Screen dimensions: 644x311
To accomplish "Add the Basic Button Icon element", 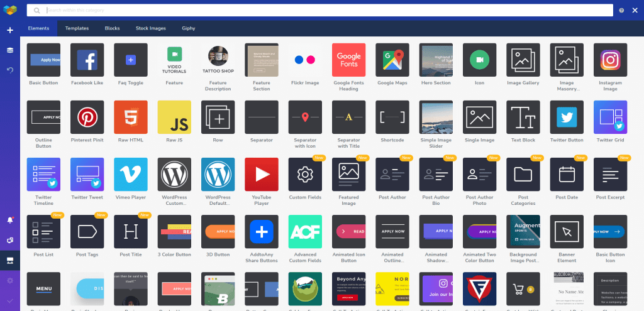I will click(610, 232).
